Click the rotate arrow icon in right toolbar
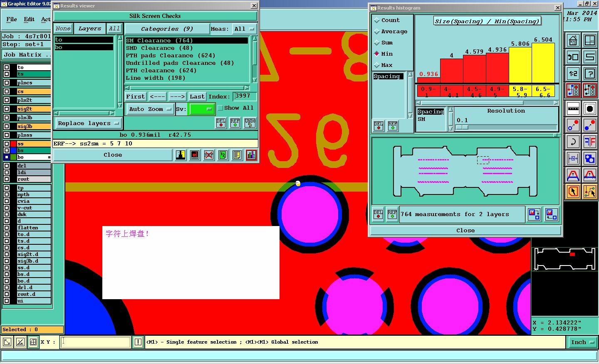 point(573,142)
